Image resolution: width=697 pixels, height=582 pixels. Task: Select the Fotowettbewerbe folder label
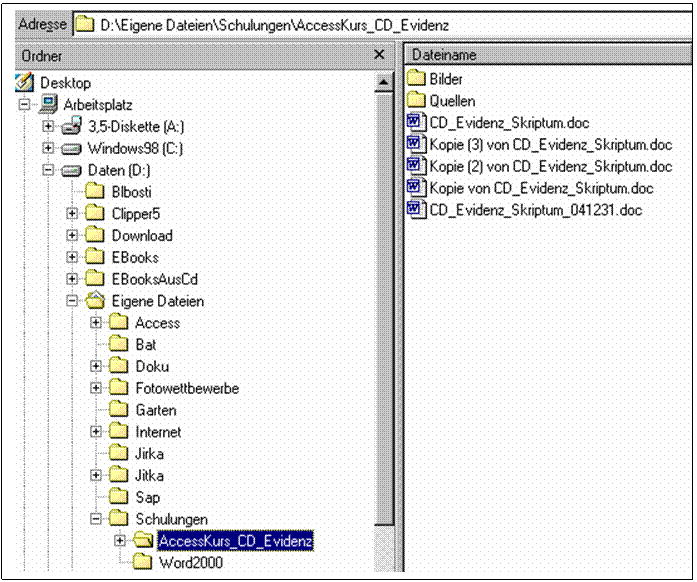pos(187,388)
